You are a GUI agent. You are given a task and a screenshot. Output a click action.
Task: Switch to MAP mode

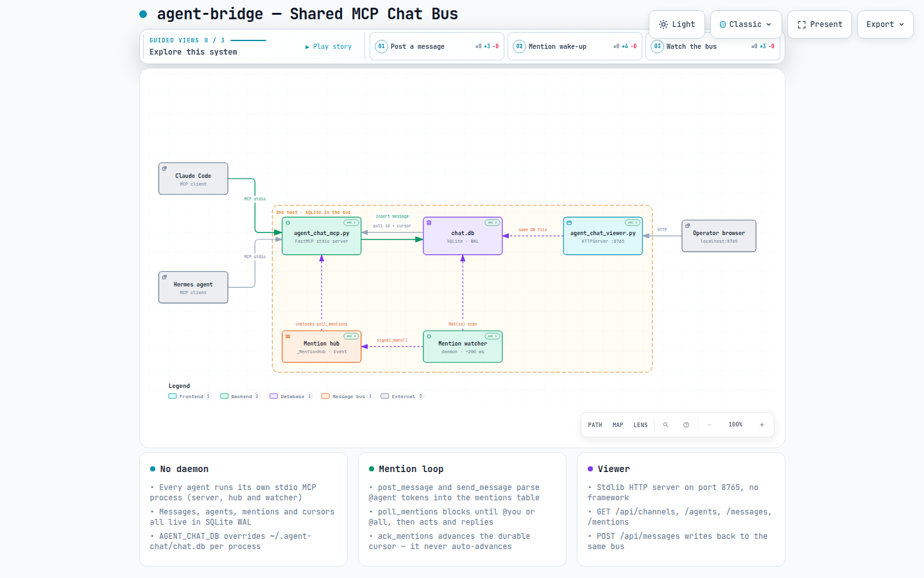[x=618, y=425]
